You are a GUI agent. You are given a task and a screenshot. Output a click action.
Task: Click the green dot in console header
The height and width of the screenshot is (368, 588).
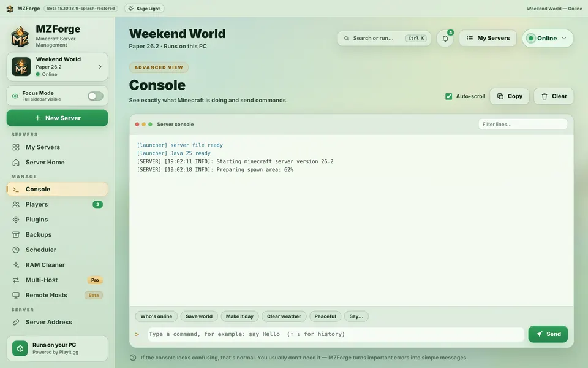click(151, 125)
